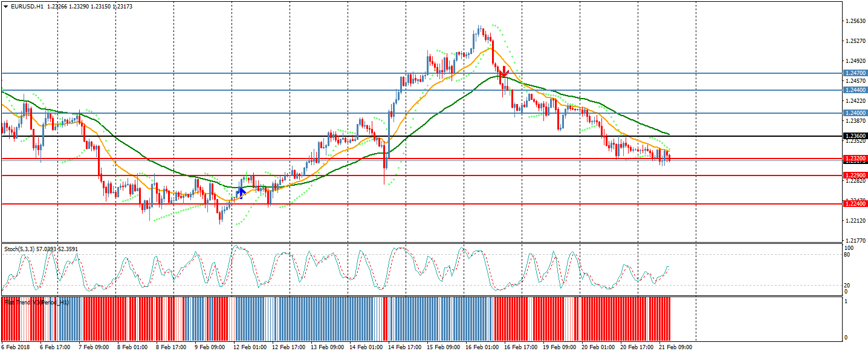
Task: Click the 6 Feb 2018 date label
Action: pos(15,348)
